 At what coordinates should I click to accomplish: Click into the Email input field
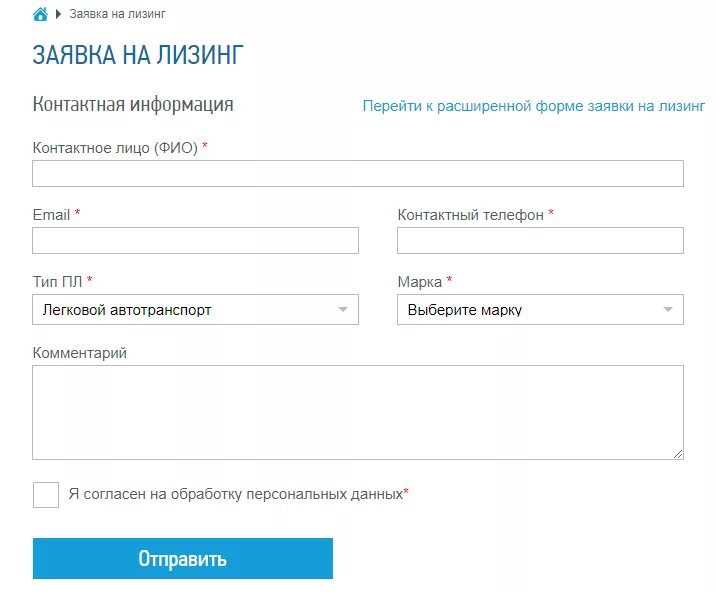click(195, 240)
